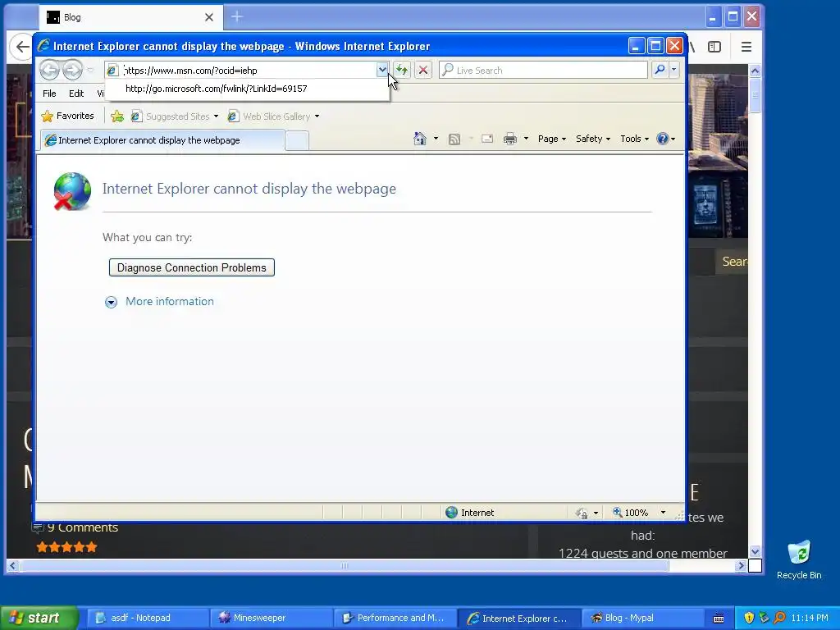This screenshot has width=840, height=630.
Task: Expand the address bar dropdown arrow
Action: 382,70
